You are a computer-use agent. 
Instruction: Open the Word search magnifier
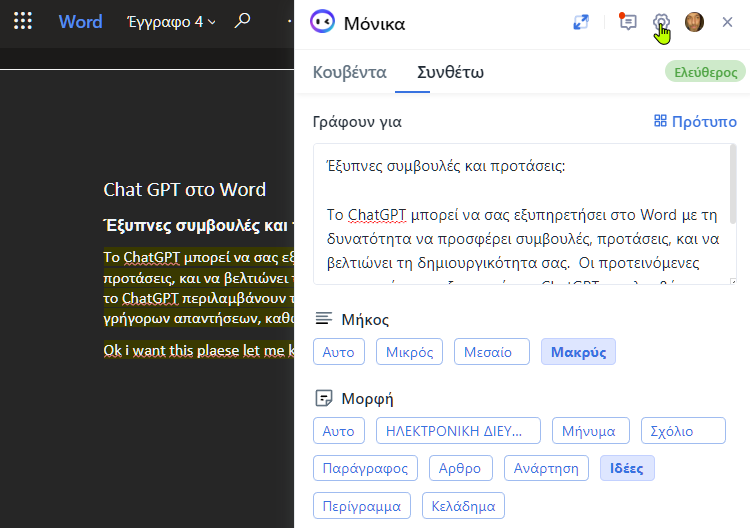click(x=243, y=21)
